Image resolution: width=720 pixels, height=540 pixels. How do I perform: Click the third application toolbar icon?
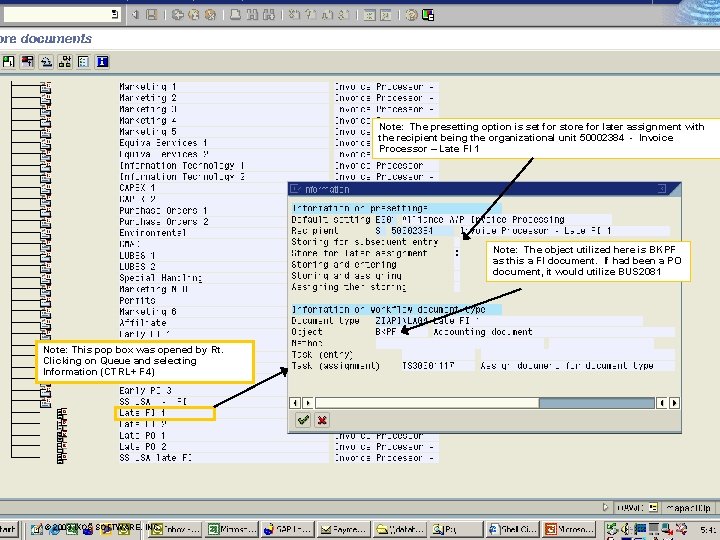[46, 62]
